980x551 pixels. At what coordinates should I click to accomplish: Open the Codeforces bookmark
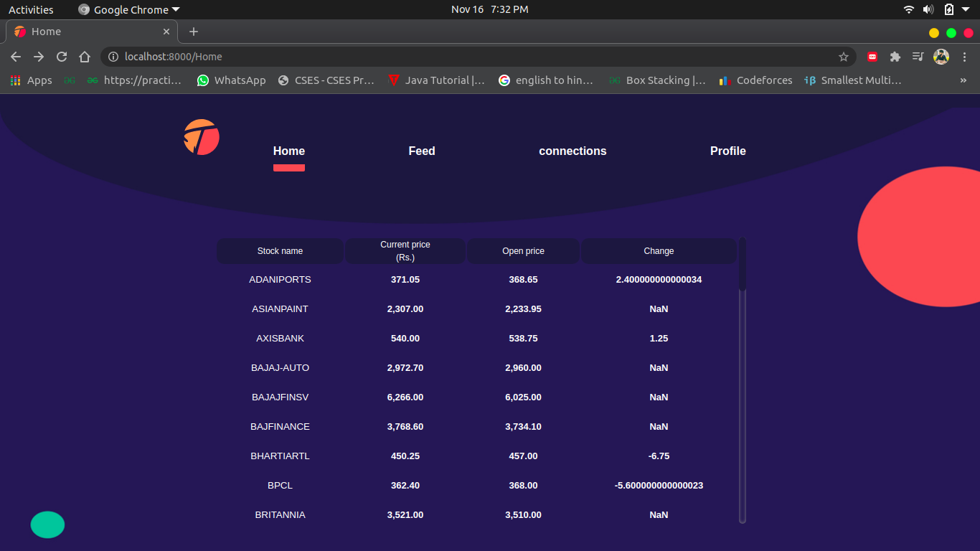(756, 80)
